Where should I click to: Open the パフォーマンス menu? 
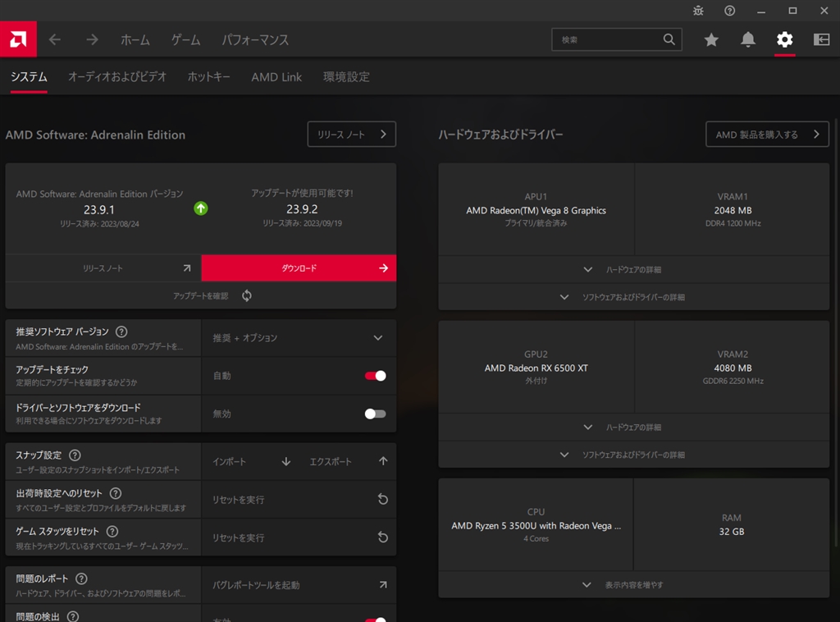[255, 39]
